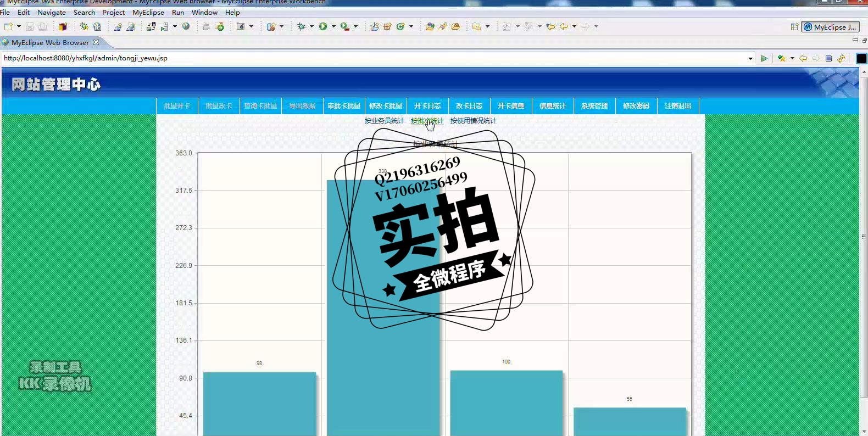Click the 按业务员统计 link

(x=384, y=121)
